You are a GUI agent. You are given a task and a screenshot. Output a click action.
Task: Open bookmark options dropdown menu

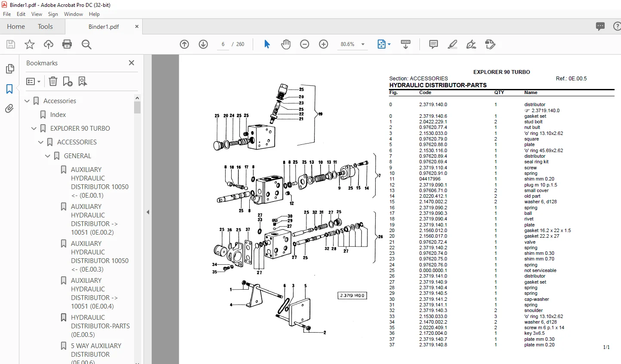33,82
